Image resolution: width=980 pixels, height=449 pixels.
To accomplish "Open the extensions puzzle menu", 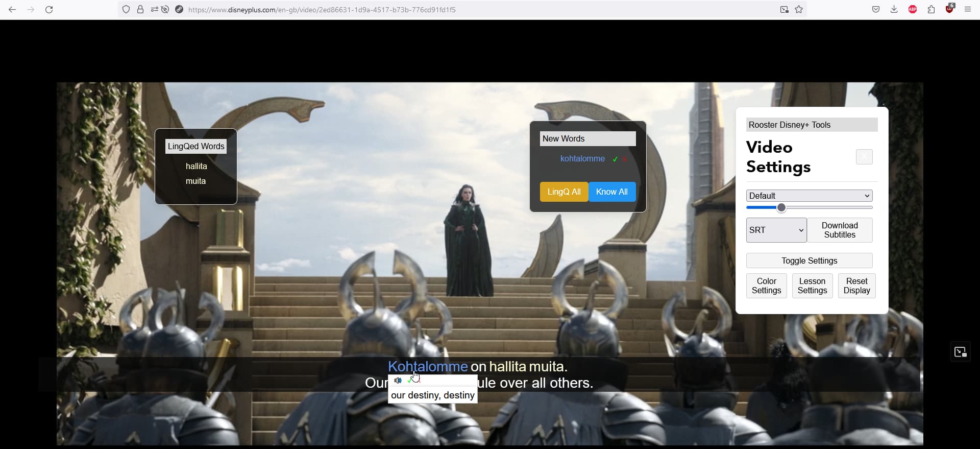I will pyautogui.click(x=932, y=10).
